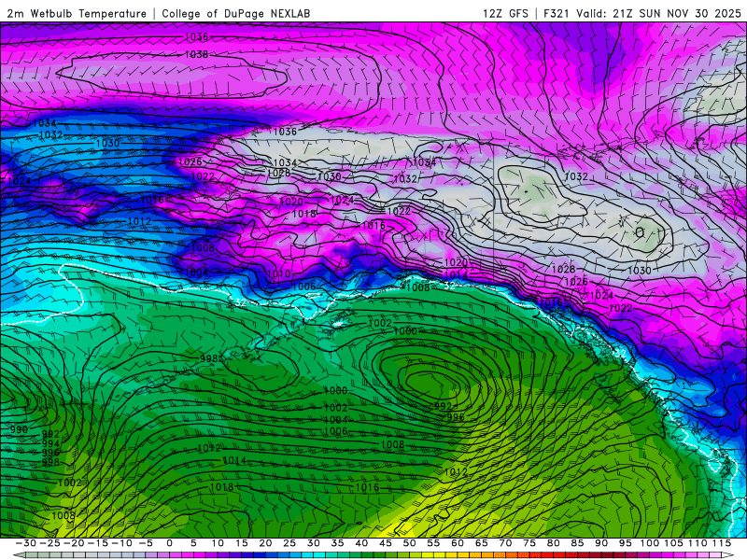
Task: Click the 110 color scale label
Action: coord(698,543)
